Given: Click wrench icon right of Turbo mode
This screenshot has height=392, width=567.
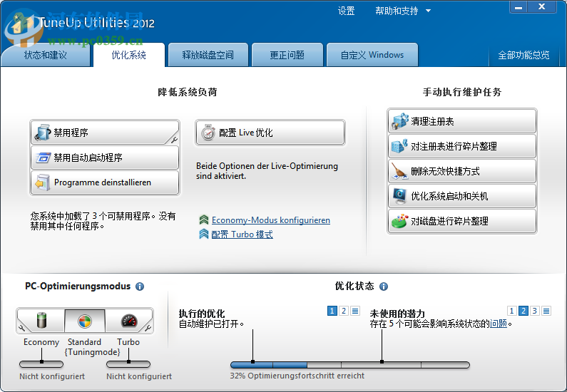Looking at the screenshot, I should (148, 328).
